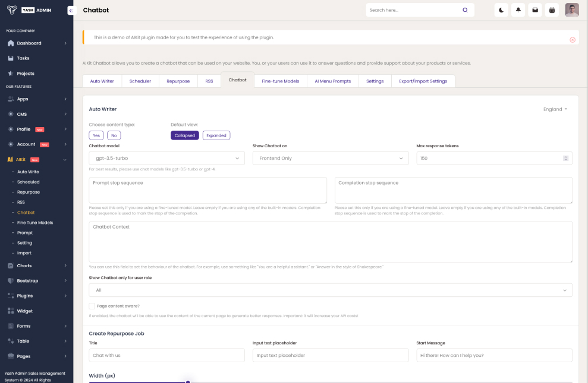Click the Bootstrap icon in the sidebar
The width and height of the screenshot is (588, 383).
click(x=11, y=281)
